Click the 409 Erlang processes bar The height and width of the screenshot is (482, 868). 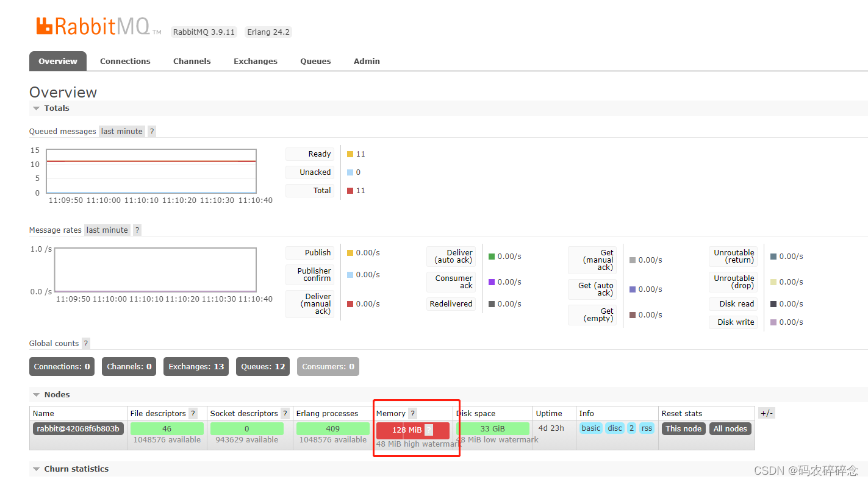[333, 428]
